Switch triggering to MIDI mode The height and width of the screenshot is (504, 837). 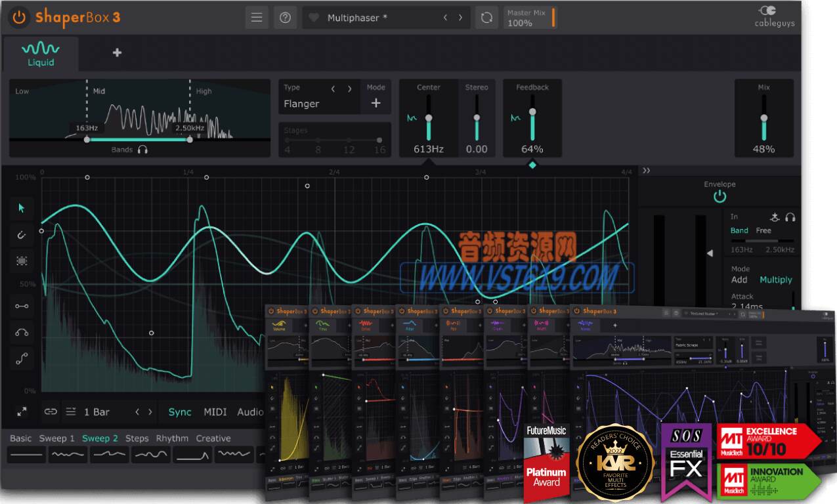click(x=217, y=411)
